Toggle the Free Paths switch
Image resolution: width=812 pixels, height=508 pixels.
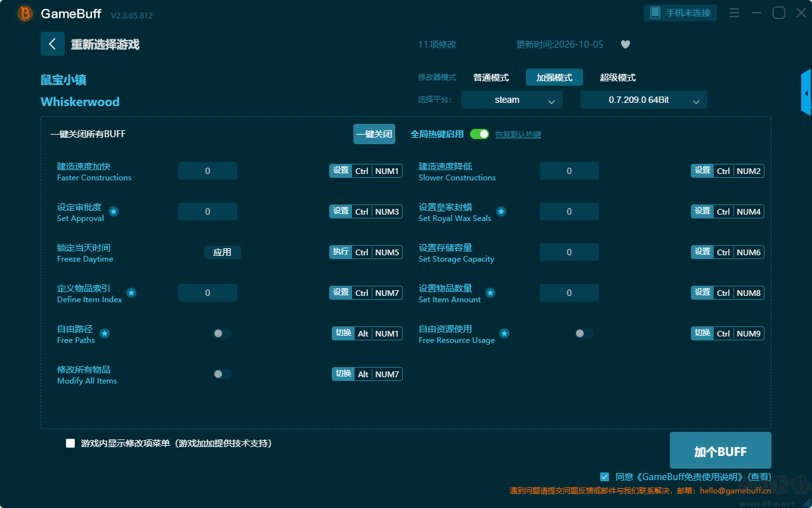click(223, 333)
